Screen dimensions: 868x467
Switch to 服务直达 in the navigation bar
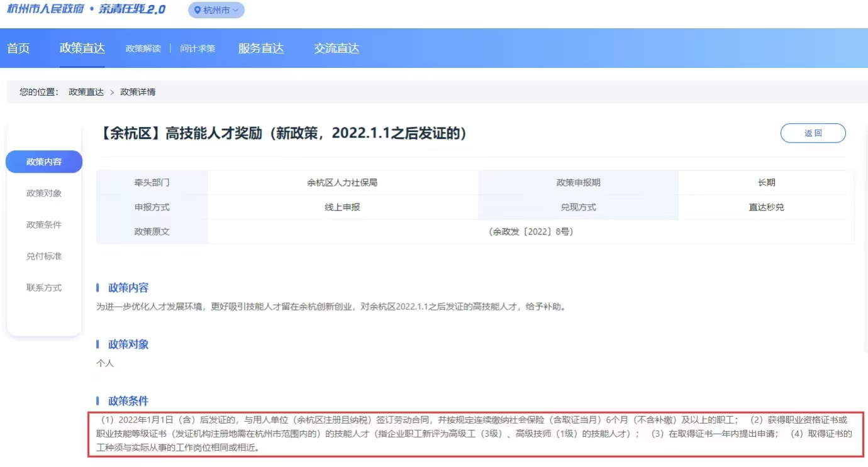tap(261, 48)
